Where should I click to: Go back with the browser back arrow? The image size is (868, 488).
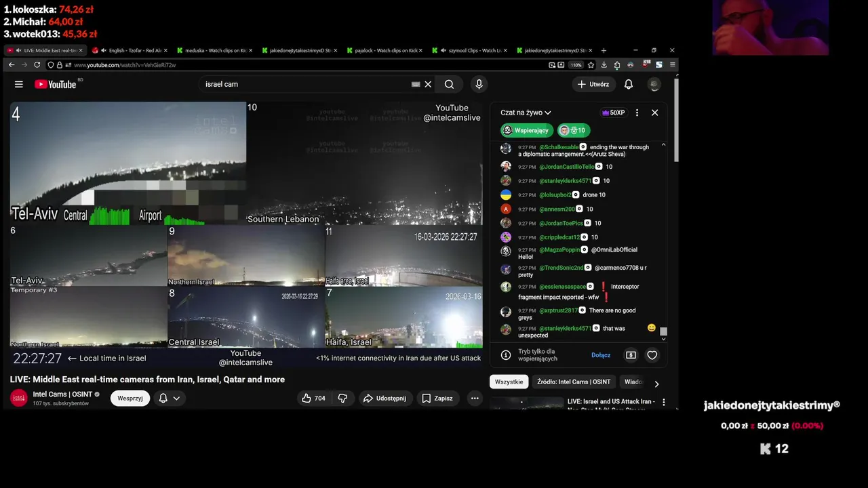coord(12,65)
